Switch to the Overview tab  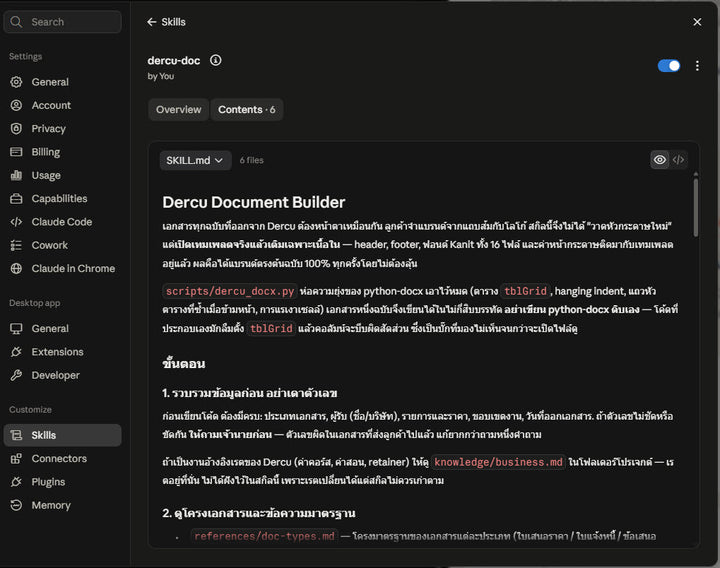point(179,109)
